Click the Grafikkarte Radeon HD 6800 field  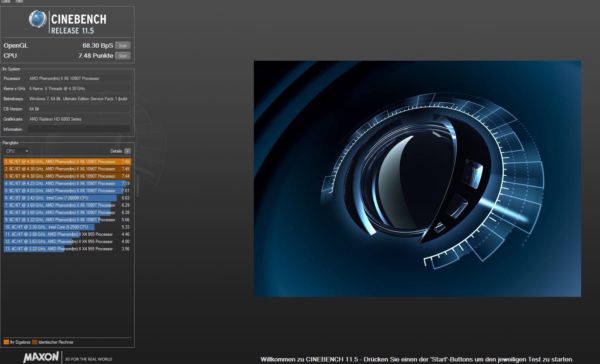[79, 119]
